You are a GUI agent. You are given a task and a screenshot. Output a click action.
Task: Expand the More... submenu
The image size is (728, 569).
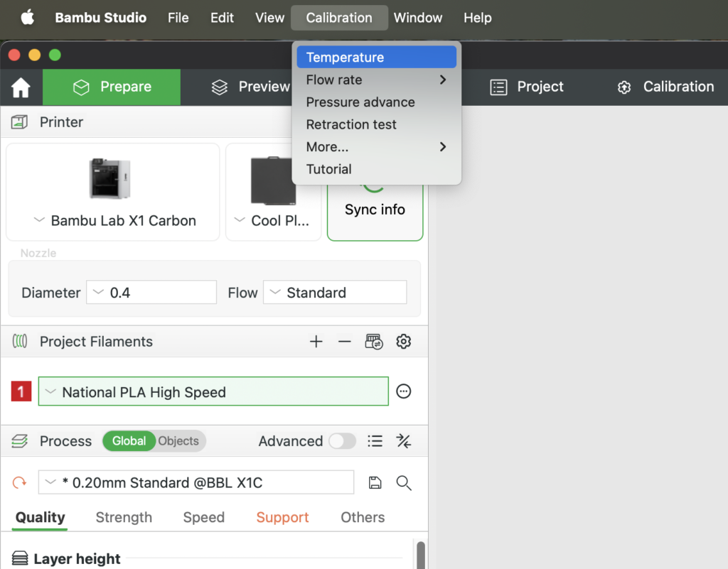[377, 147]
